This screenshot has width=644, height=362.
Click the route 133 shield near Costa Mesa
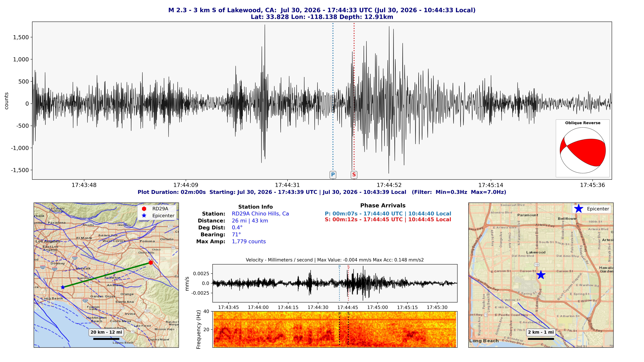[138, 320]
